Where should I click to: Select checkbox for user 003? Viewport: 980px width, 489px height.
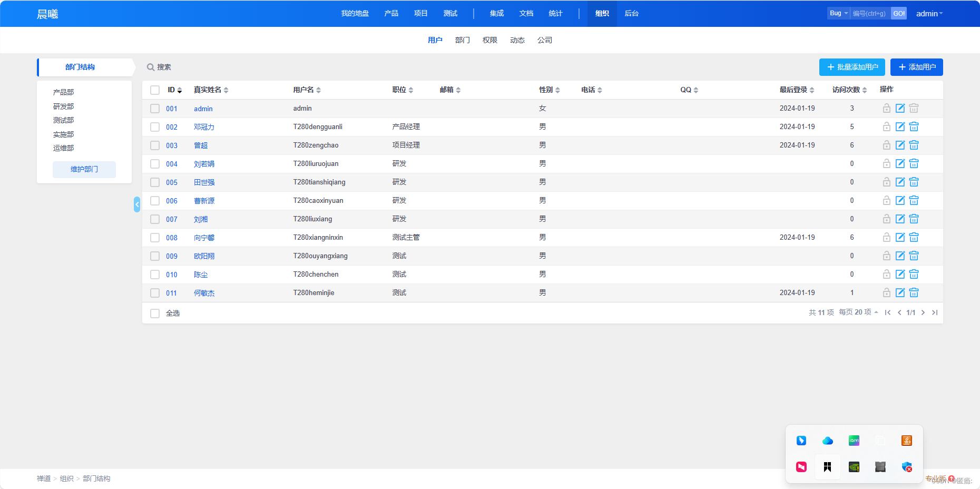tap(155, 145)
